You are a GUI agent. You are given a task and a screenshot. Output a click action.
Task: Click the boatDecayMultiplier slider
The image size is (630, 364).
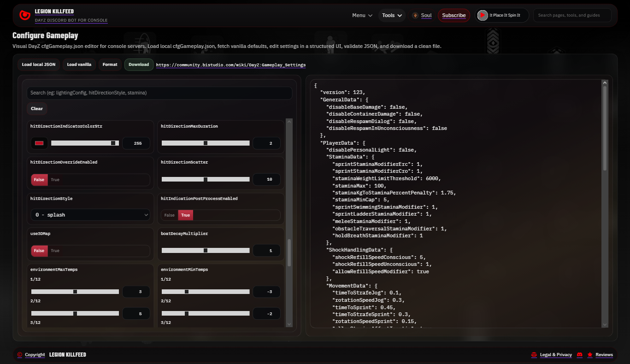[206, 251]
